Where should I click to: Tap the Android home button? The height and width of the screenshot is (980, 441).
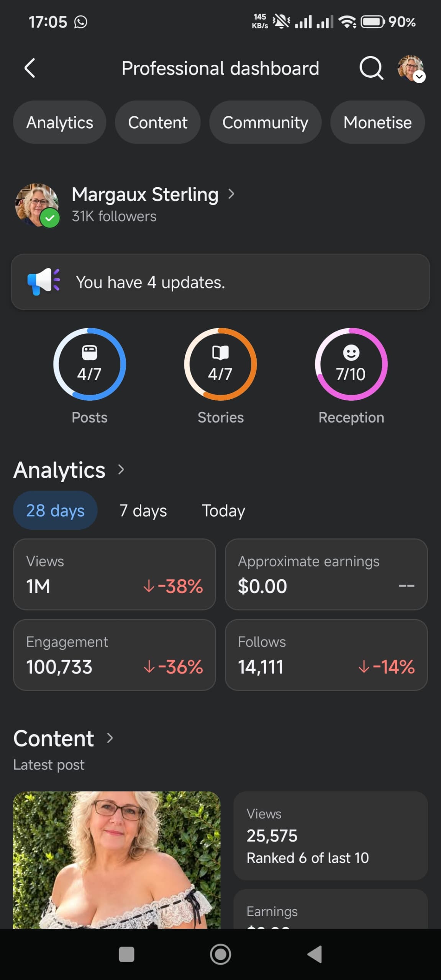click(x=220, y=954)
